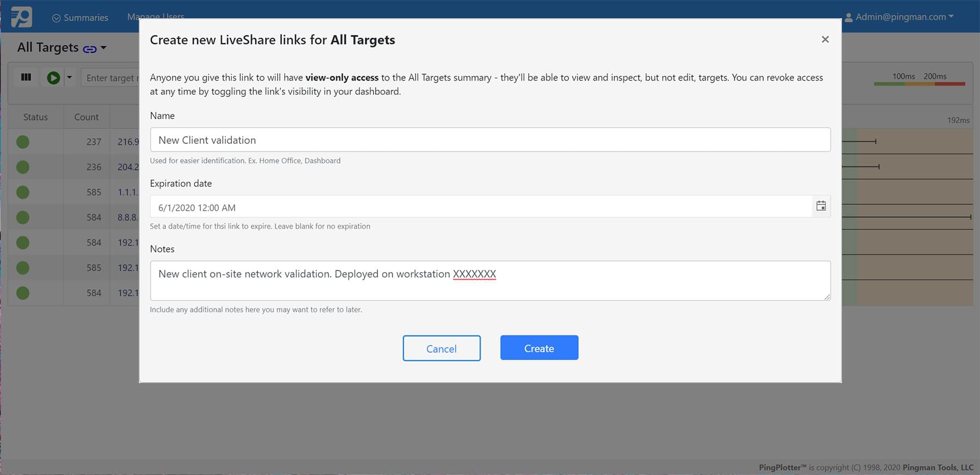Click the green status dot for count 236
The image size is (980, 475).
(x=23, y=167)
